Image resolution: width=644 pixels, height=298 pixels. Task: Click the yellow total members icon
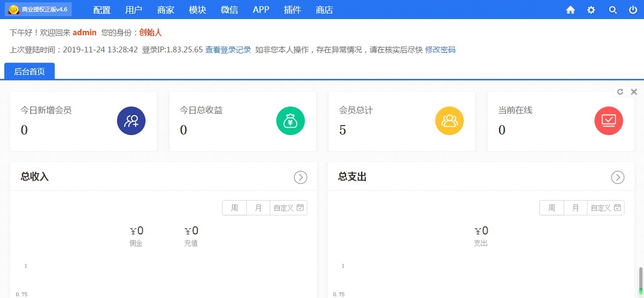tap(450, 121)
